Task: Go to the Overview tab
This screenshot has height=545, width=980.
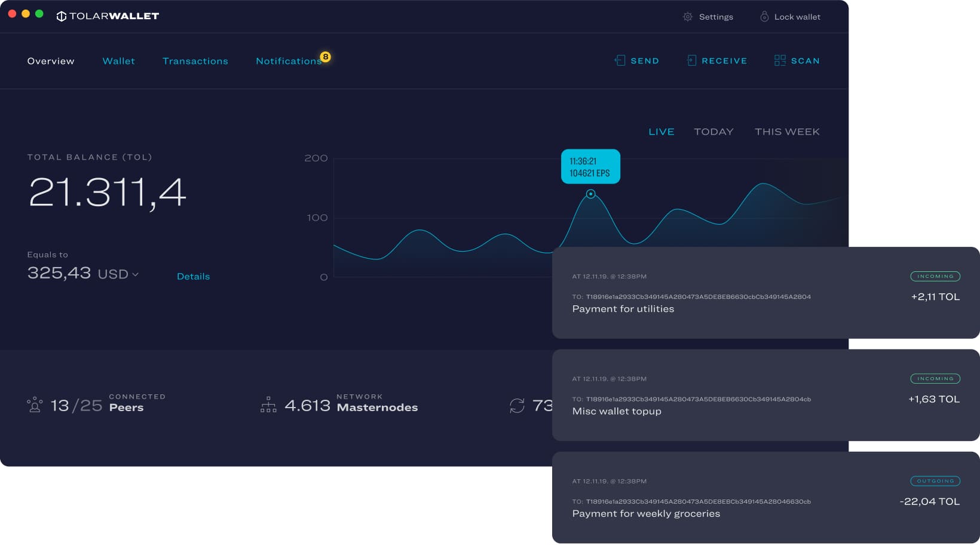Action: (x=51, y=61)
